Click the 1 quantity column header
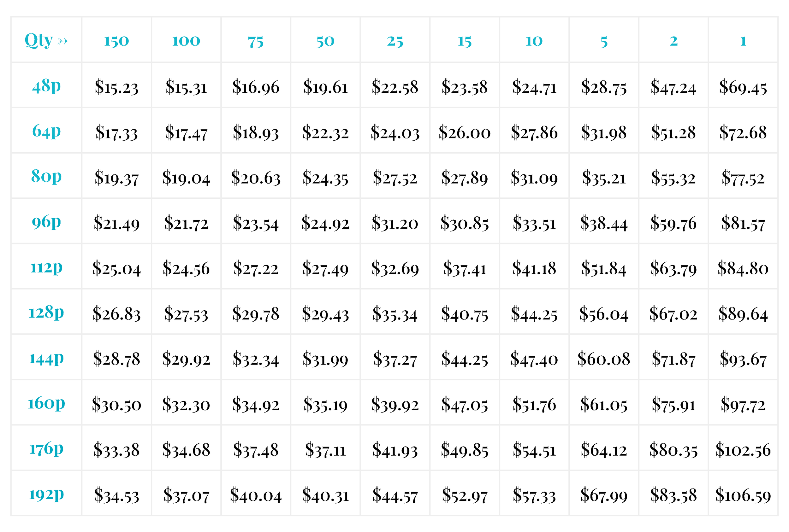Viewport: 789px width, 532px height. (743, 40)
